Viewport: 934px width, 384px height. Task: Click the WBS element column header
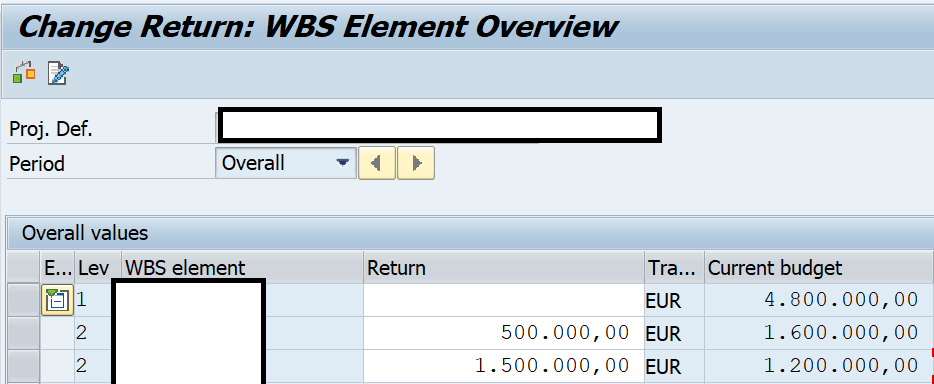point(242,267)
